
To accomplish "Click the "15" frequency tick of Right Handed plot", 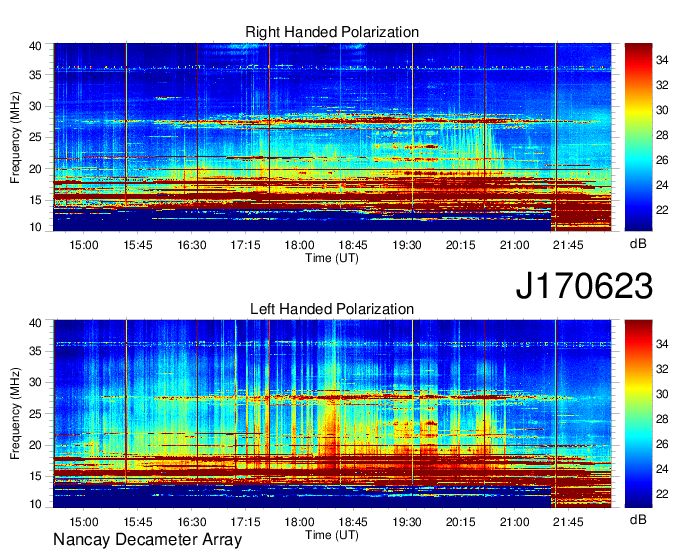I will pos(36,200).
